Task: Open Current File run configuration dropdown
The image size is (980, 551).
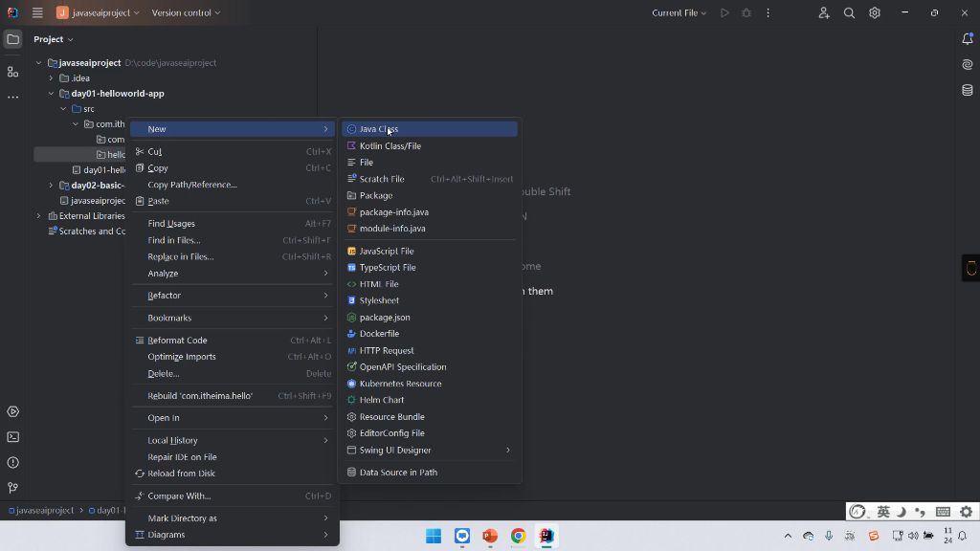Action: click(679, 12)
